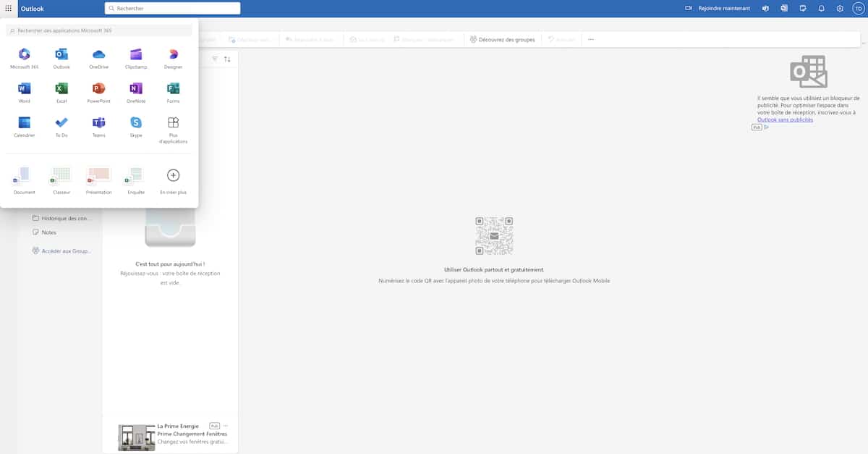Open the TD account manager

(x=858, y=8)
